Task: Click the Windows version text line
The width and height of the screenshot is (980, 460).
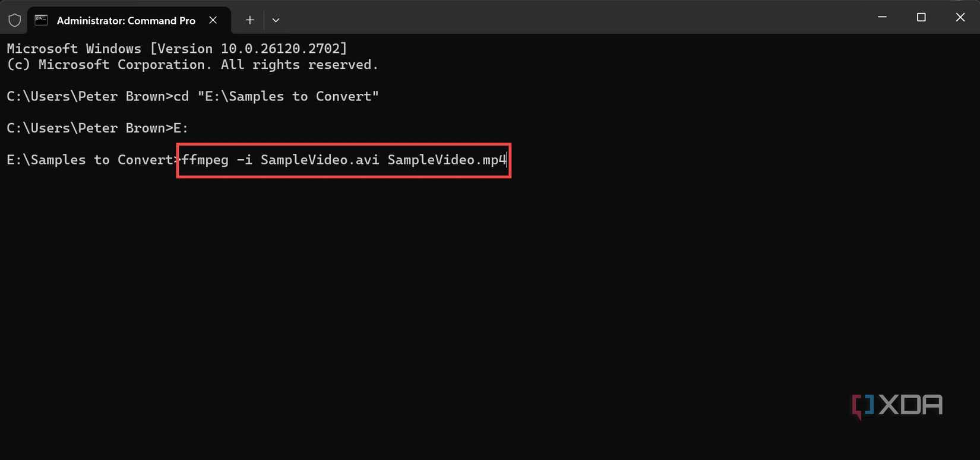Action: coord(176,48)
